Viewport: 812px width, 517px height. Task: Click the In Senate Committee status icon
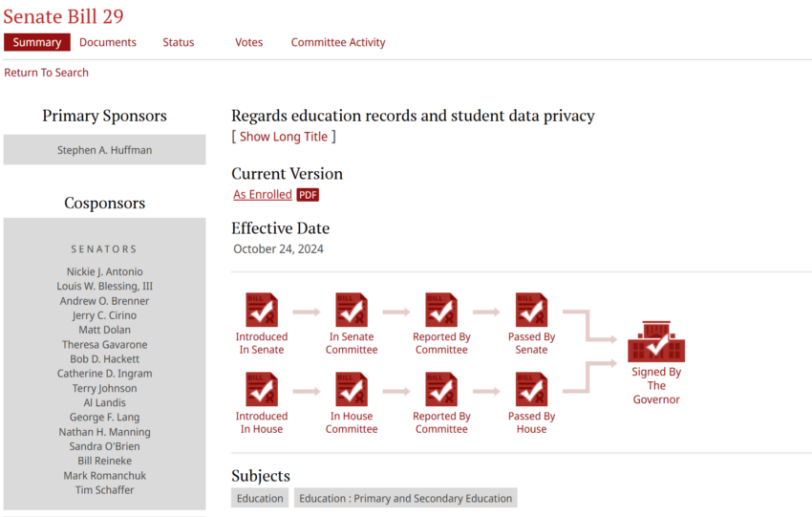tap(352, 311)
